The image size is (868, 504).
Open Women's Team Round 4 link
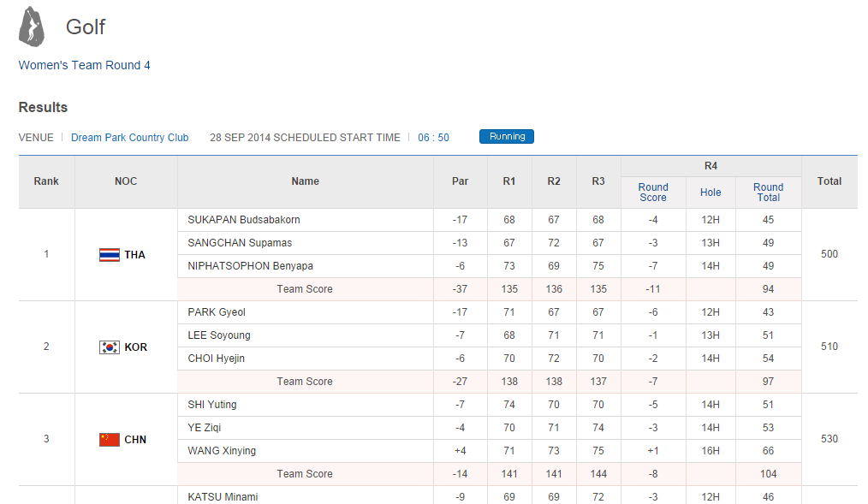pyautogui.click(x=85, y=65)
